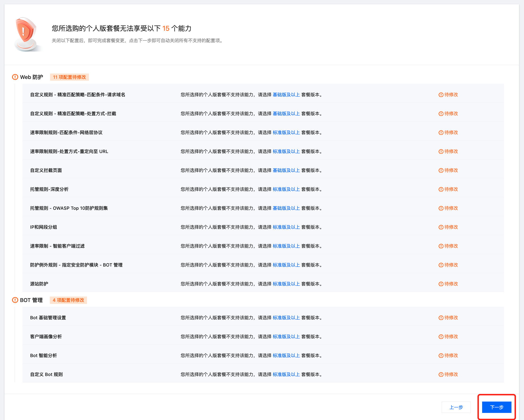Screen dimensions: 524x420
Task: Click 待修改 status for Bot 智能分析 row
Action: (x=451, y=356)
